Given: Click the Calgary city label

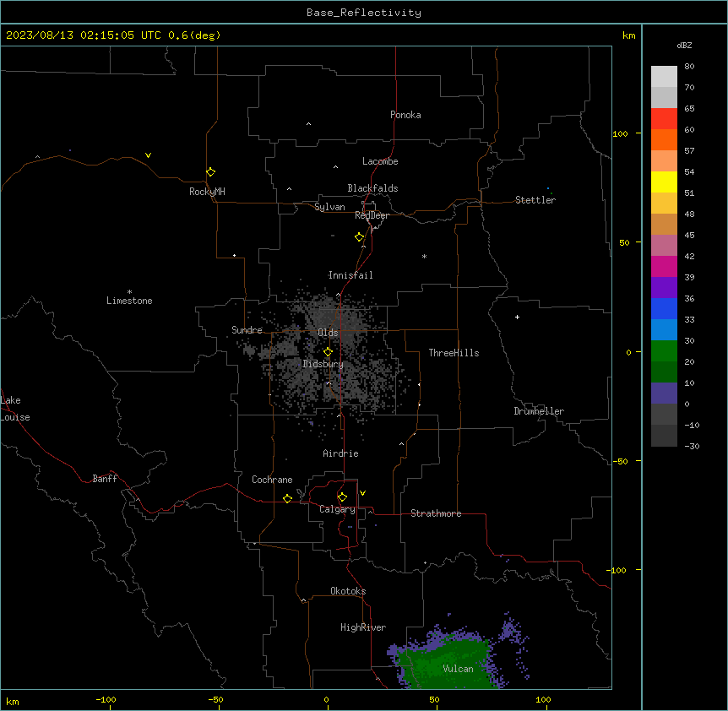Looking at the screenshot, I should click(x=338, y=509).
